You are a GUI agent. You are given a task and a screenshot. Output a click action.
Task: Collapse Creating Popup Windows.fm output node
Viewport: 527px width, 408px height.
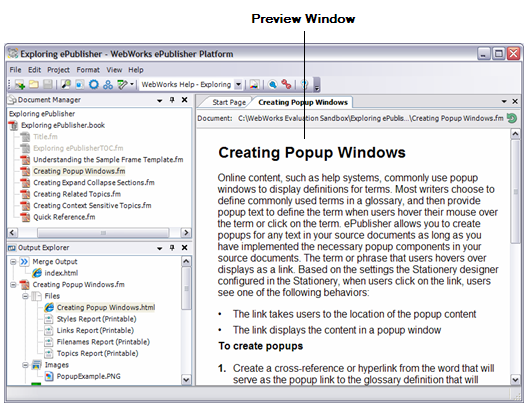coord(13,285)
